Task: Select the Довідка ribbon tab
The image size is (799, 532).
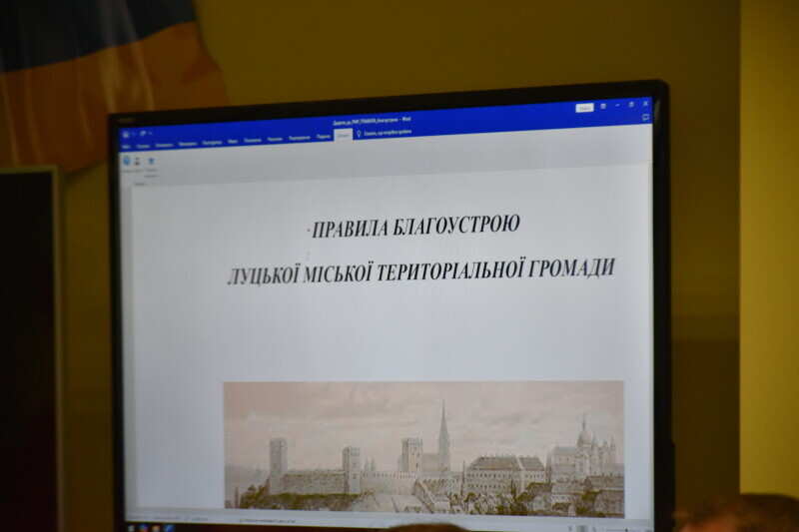Action: pos(343,136)
